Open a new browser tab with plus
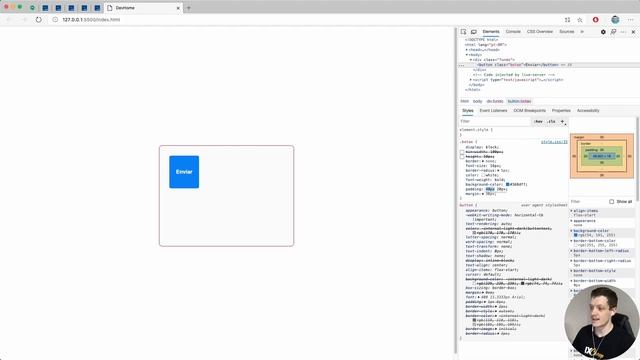640x360 pixels. coord(189,8)
